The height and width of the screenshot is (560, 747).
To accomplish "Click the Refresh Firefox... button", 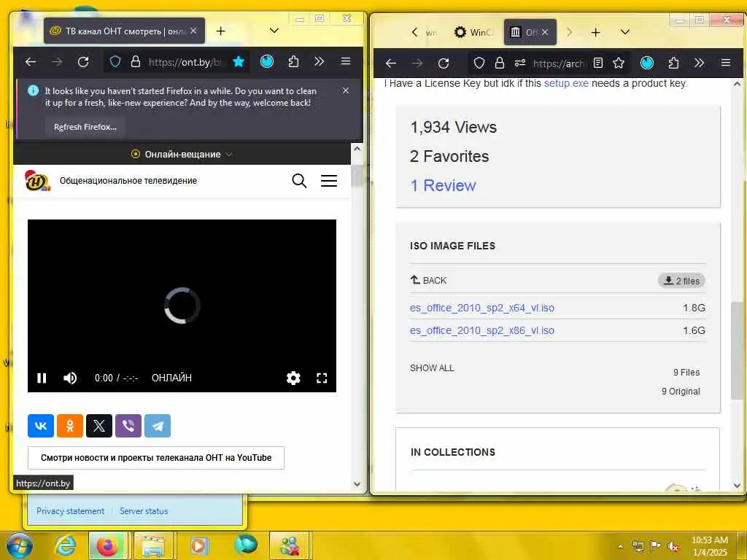I will [85, 127].
